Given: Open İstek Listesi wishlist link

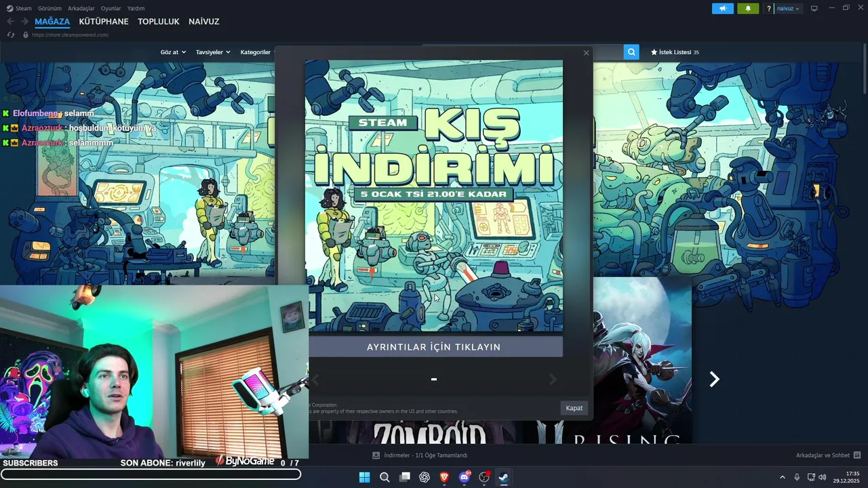Looking at the screenshot, I should tap(675, 52).
